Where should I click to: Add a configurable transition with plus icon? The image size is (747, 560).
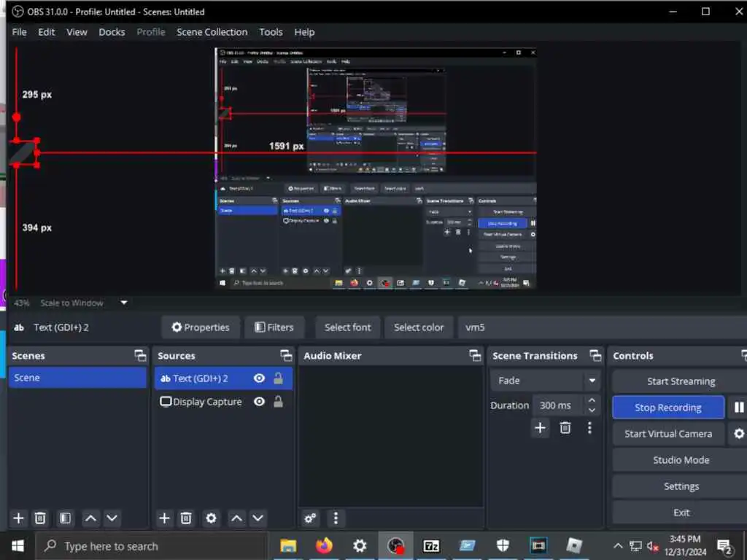coord(541,427)
